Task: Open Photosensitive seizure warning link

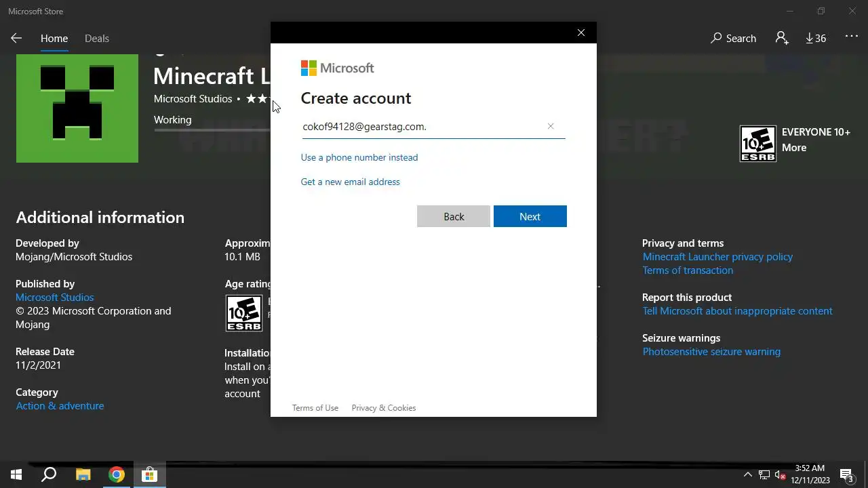Action: (711, 352)
